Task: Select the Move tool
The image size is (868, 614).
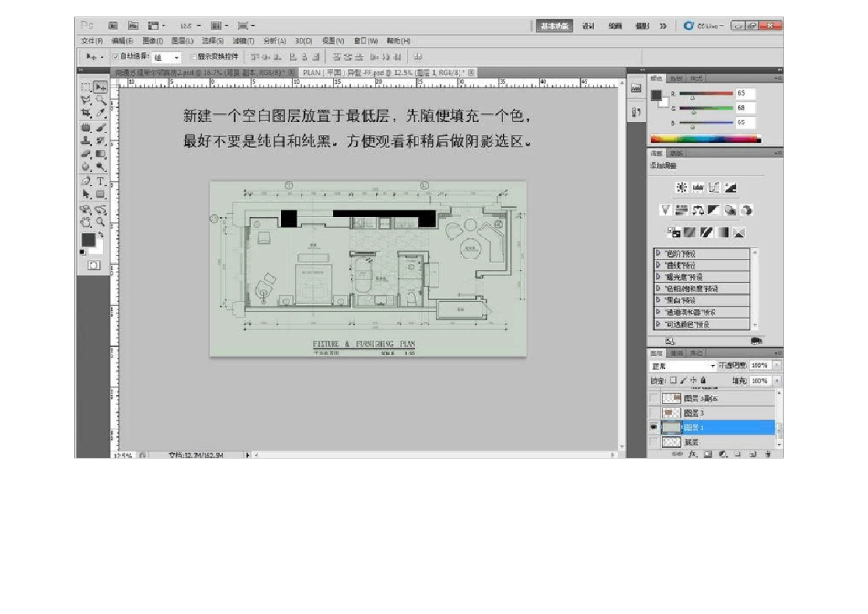Action: coord(101,88)
